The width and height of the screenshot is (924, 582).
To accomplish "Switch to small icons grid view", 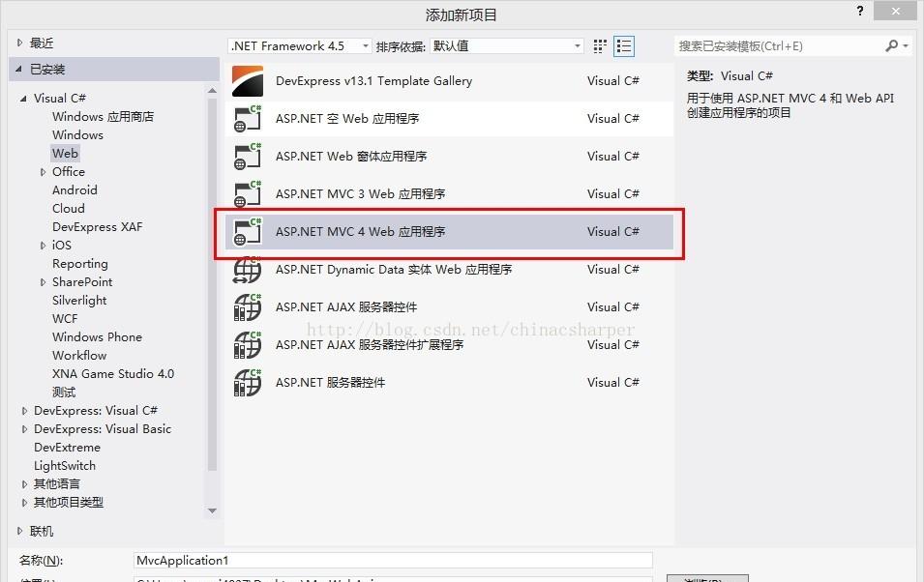I will [600, 46].
